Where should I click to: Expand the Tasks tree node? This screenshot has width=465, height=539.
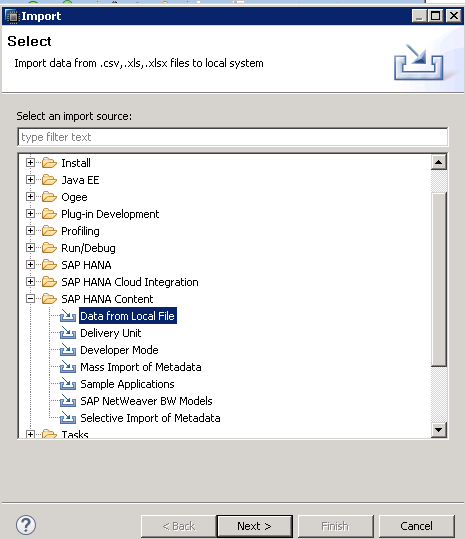(x=30, y=434)
